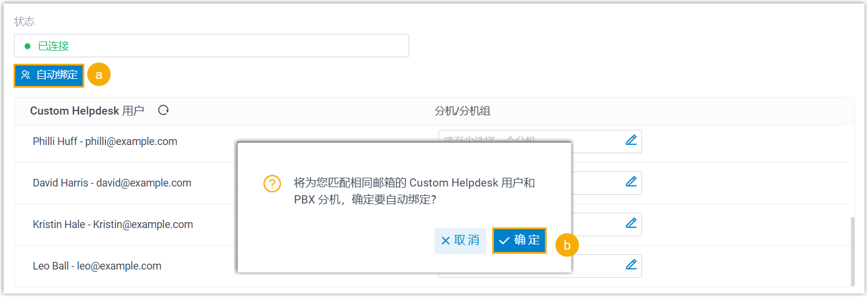
Task: Click the orange 'a' step marker
Action: 99,75
